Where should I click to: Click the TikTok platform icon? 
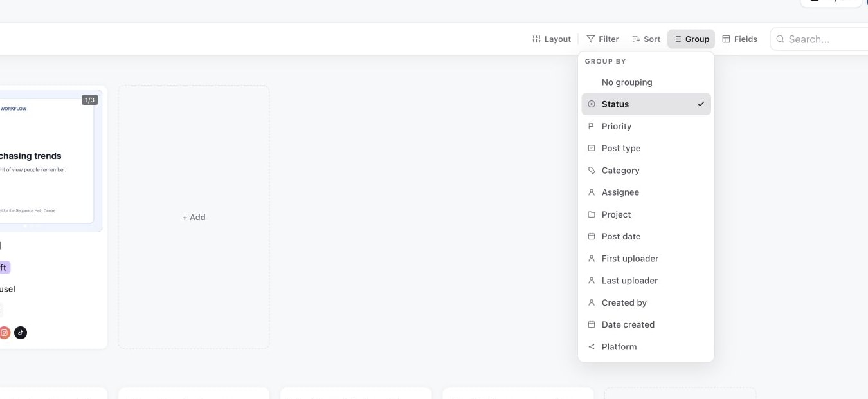(21, 333)
